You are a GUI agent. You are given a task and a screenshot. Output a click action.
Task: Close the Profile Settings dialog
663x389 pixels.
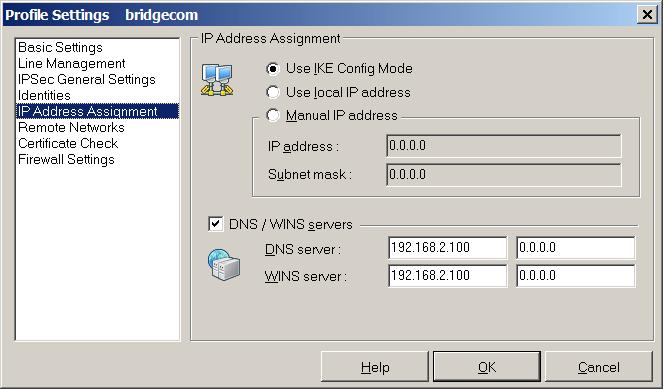click(647, 15)
